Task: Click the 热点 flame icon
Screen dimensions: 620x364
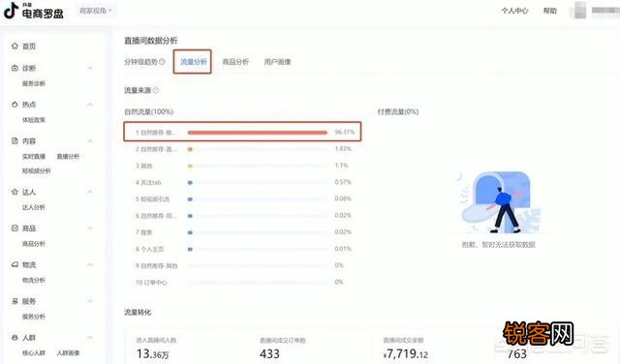Action: (15, 105)
